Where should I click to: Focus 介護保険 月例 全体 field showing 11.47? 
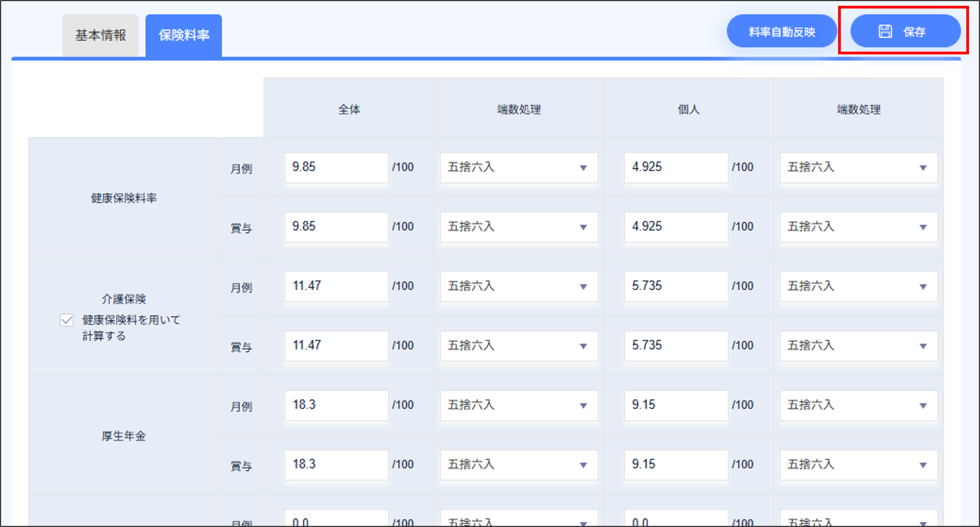pyautogui.click(x=336, y=286)
